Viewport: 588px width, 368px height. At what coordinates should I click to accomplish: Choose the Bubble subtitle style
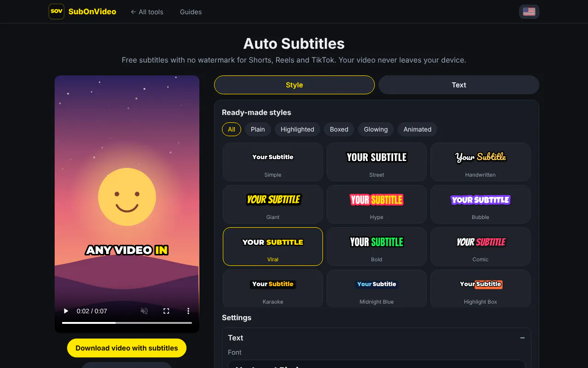coord(481,204)
